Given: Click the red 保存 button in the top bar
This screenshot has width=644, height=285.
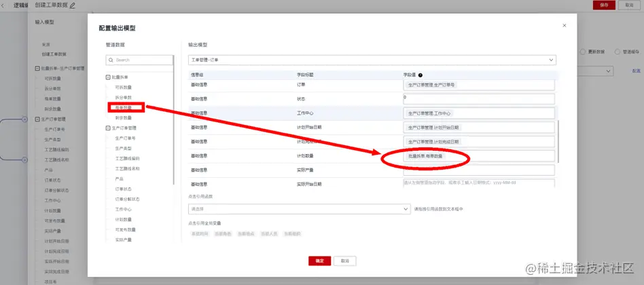Looking at the screenshot, I should coord(604,5).
